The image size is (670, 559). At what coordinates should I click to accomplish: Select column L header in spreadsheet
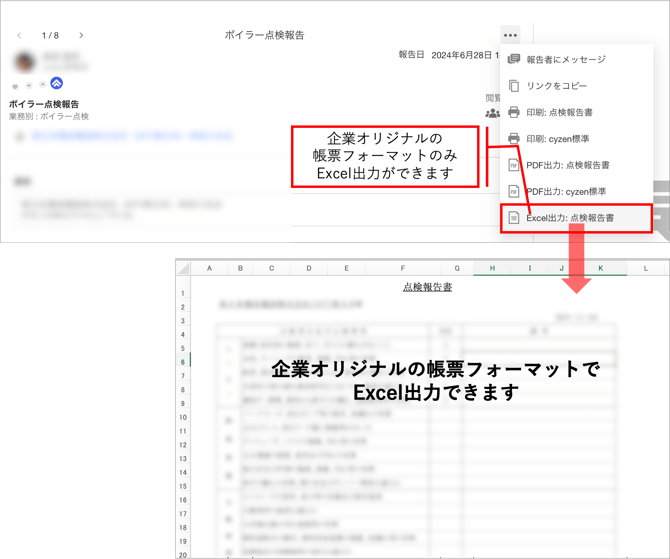[x=645, y=268]
